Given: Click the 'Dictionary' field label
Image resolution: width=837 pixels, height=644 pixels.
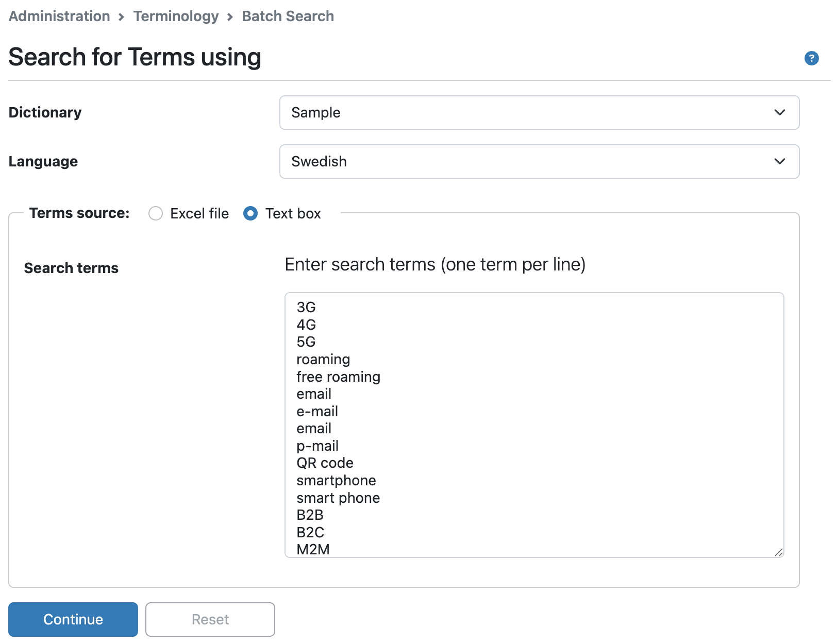Looking at the screenshot, I should (x=45, y=112).
